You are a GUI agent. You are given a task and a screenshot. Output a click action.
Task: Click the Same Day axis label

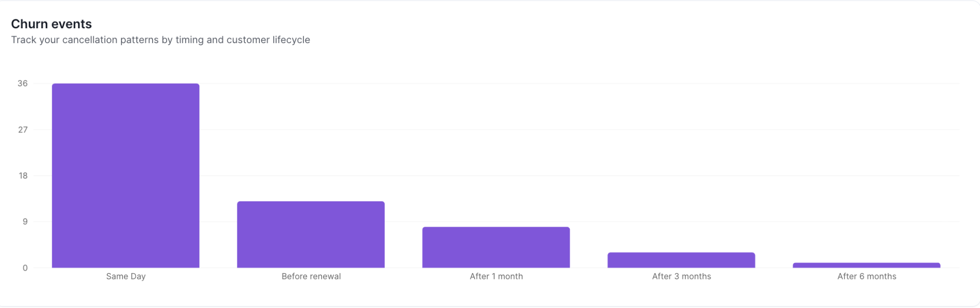[126, 276]
